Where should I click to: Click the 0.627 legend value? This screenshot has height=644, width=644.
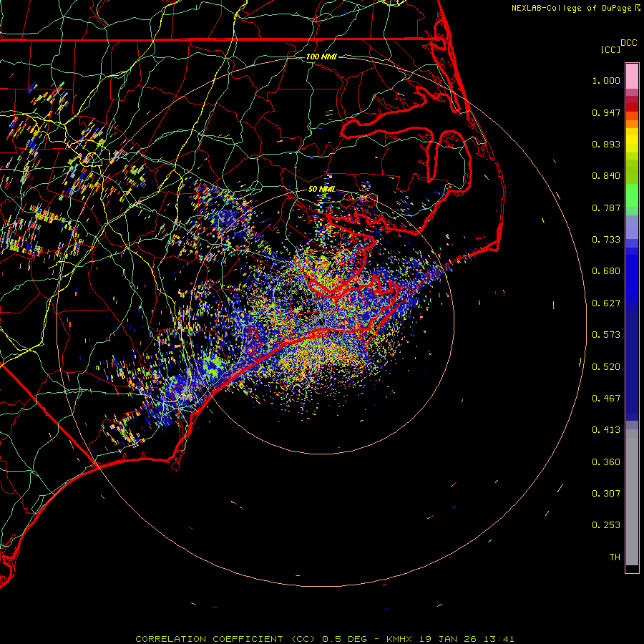(x=606, y=303)
